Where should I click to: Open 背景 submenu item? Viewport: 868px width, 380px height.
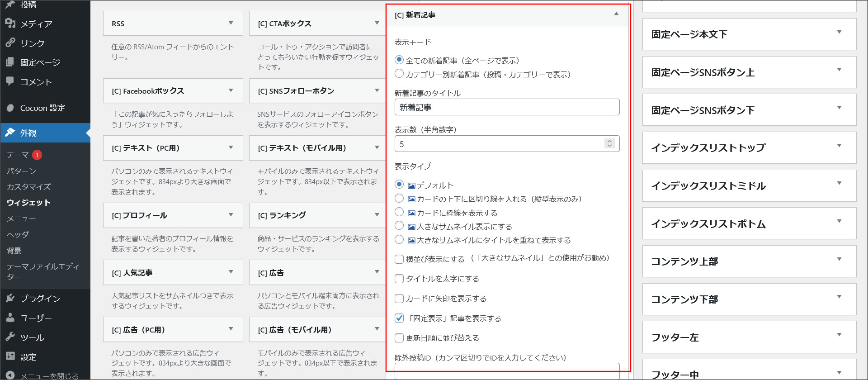(x=14, y=250)
